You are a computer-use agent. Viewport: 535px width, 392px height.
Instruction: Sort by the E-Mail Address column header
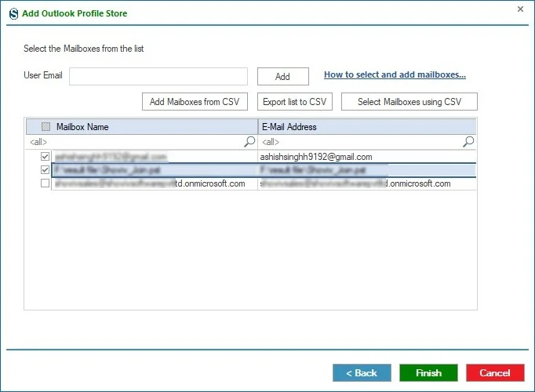[x=367, y=127]
